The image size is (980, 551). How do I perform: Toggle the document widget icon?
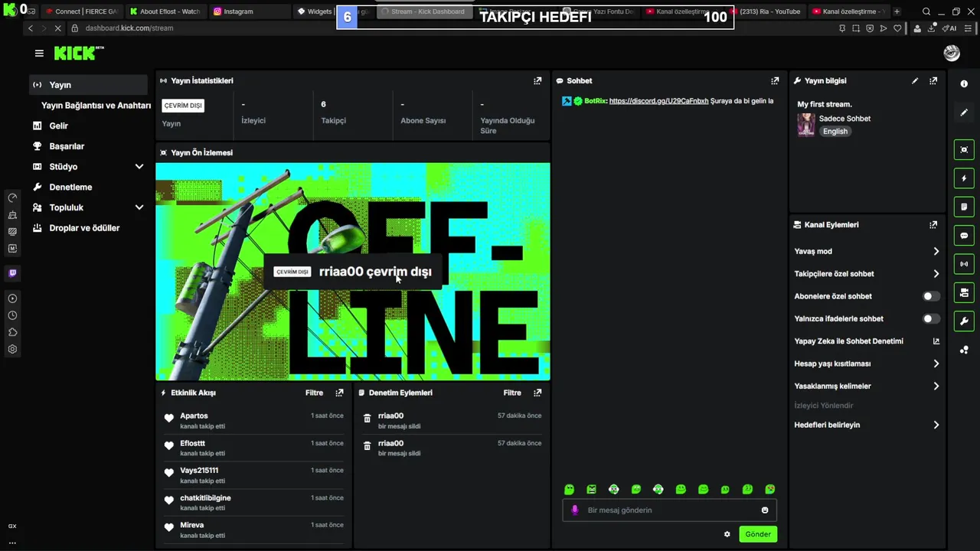tap(964, 207)
